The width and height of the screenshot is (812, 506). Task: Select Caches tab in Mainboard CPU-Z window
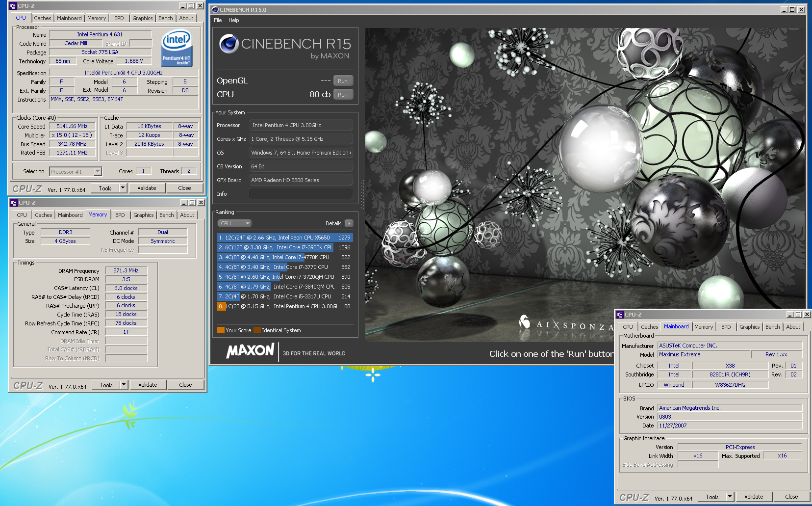650,327
